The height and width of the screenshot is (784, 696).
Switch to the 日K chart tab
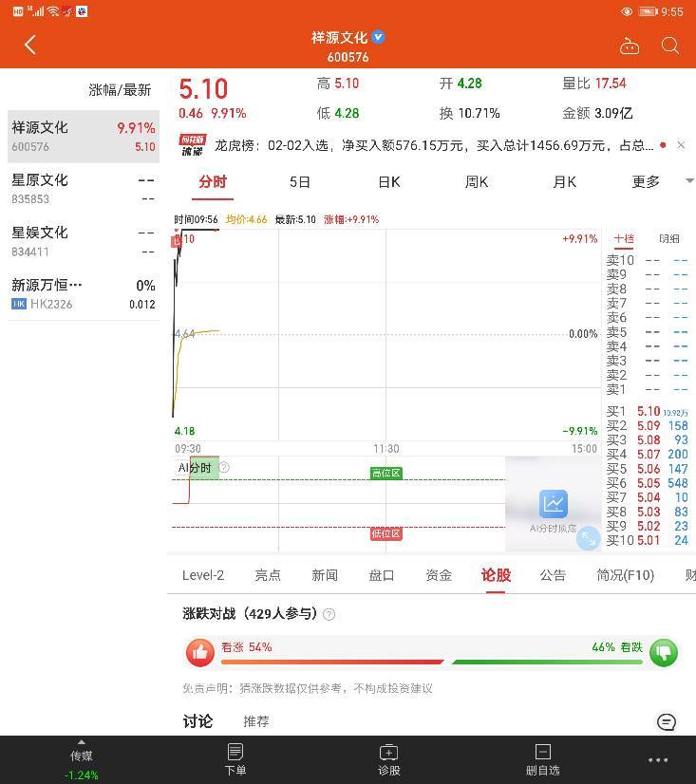point(388,182)
